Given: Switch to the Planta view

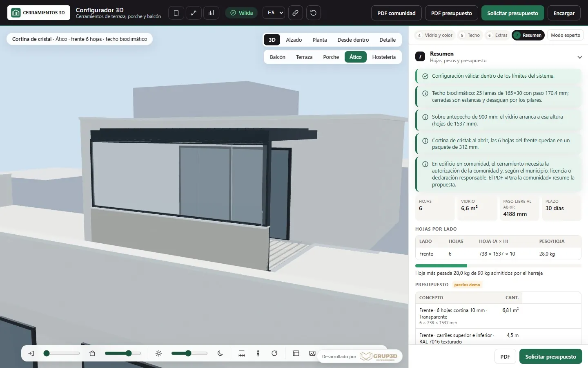Looking at the screenshot, I should coord(319,40).
